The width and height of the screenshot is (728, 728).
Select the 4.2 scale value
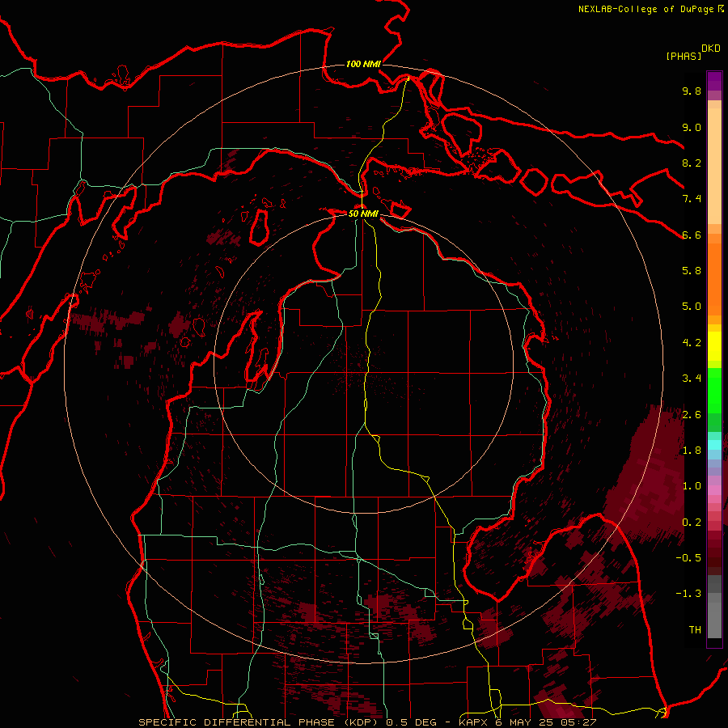tap(692, 343)
